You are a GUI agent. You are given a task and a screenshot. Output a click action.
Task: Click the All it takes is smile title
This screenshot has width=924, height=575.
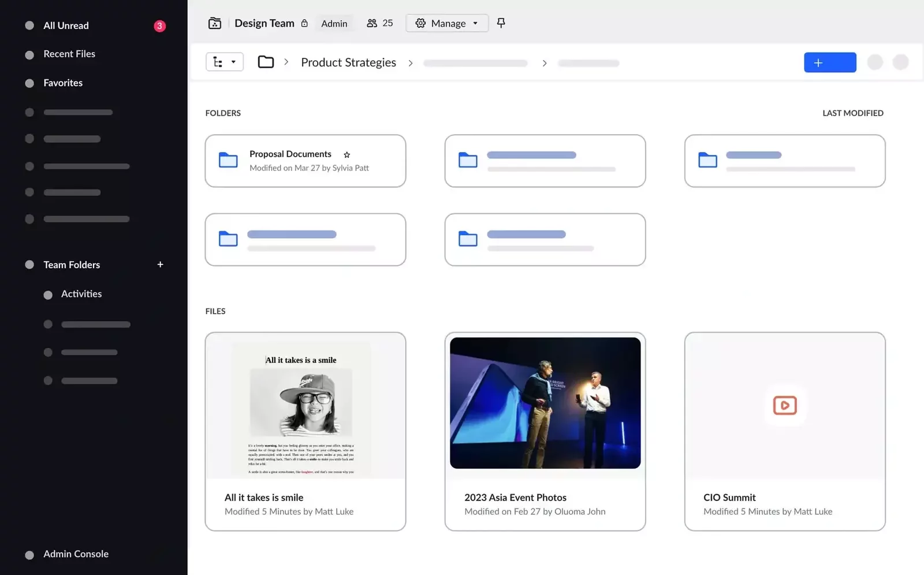tap(264, 498)
